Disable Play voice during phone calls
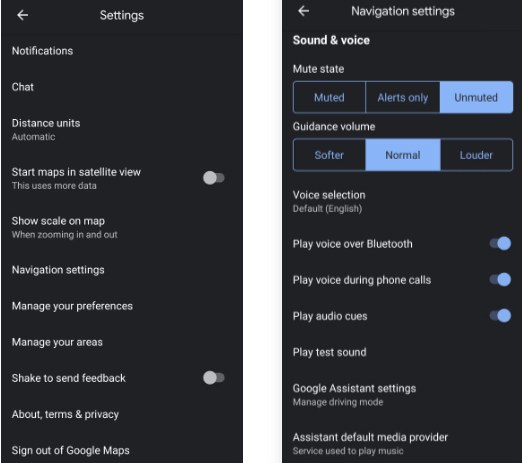Viewport: 522px width, 463px height. point(500,279)
